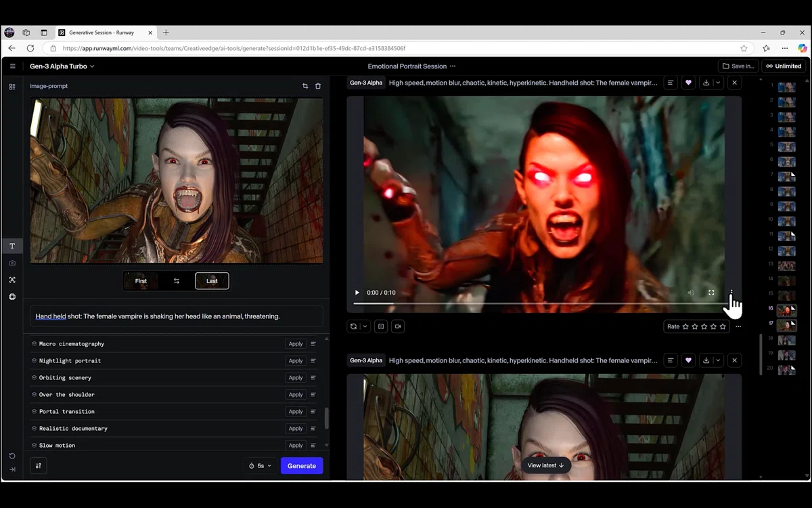Screen dimensions: 812x508
Task: Open the 5s duration dropdown
Action: (261, 466)
